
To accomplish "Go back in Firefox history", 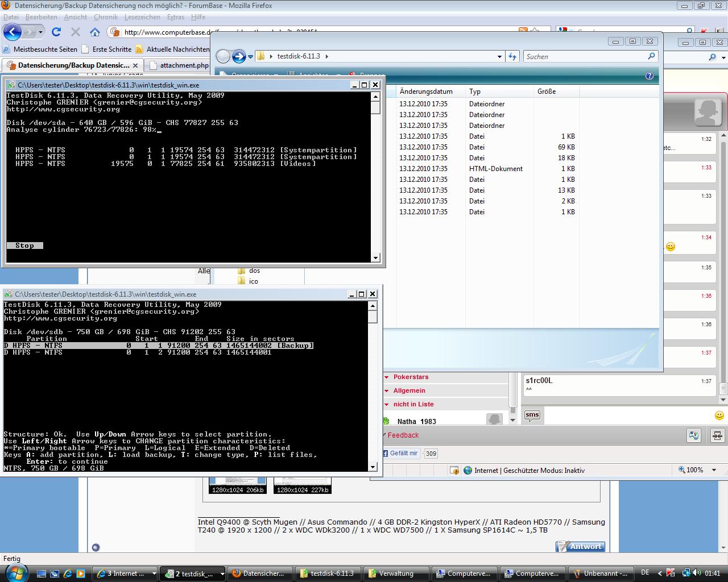I will point(13,32).
